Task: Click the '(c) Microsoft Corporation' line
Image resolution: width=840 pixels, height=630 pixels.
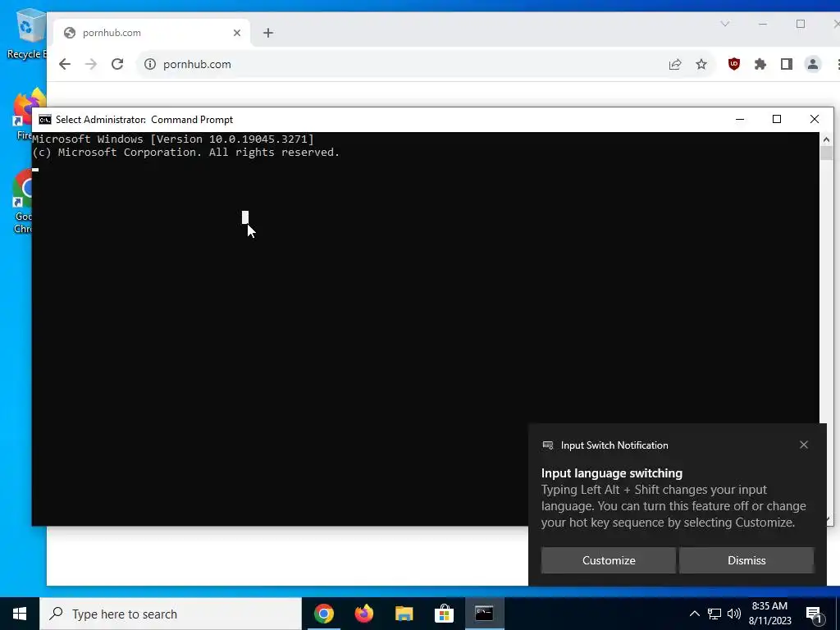Action: 186,152
